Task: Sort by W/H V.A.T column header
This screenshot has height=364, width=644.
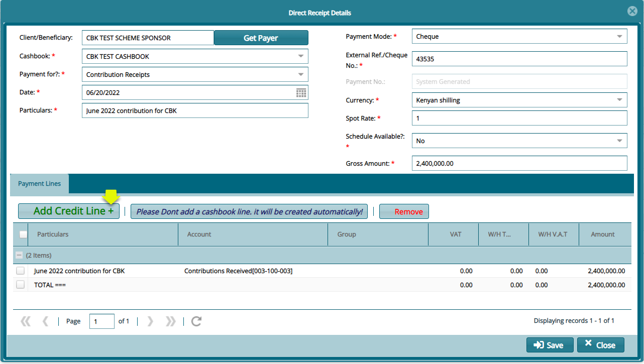Action: tap(554, 234)
